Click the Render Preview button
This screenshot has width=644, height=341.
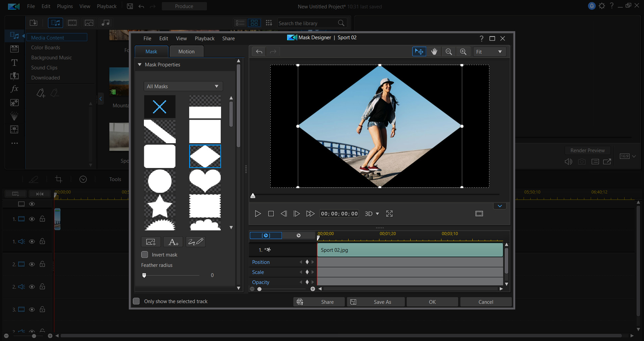point(587,150)
